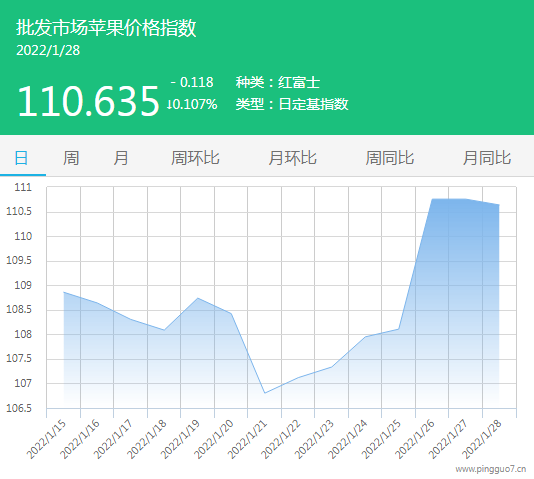Click the 种类：红富士 label
Image resolution: width=534 pixels, height=479 pixels.
278,82
